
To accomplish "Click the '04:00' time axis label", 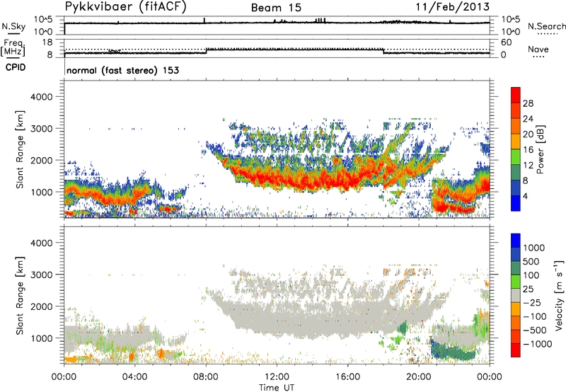I will (134, 377).
